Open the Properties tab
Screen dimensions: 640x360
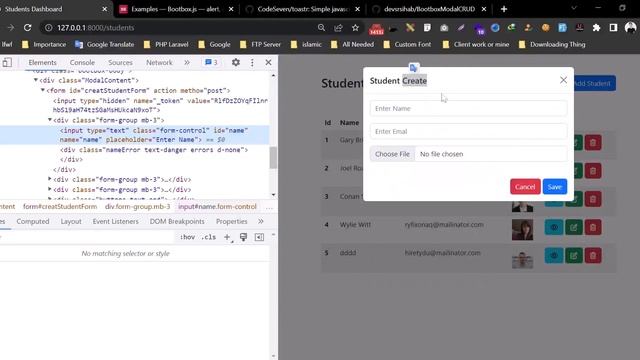click(231, 221)
